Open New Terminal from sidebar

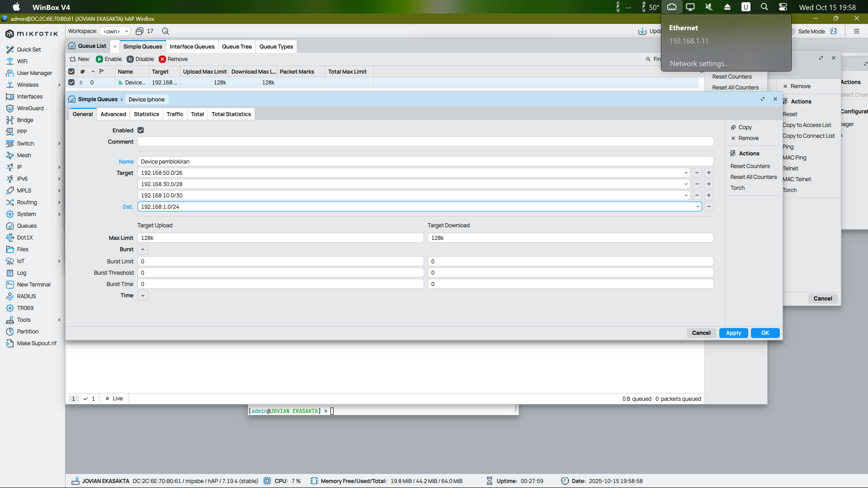point(33,285)
